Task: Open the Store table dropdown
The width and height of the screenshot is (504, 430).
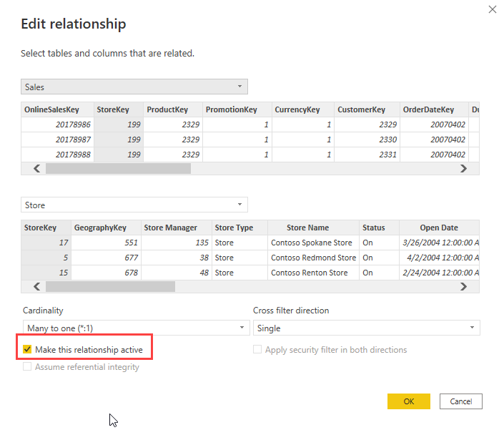Action: coord(134,205)
